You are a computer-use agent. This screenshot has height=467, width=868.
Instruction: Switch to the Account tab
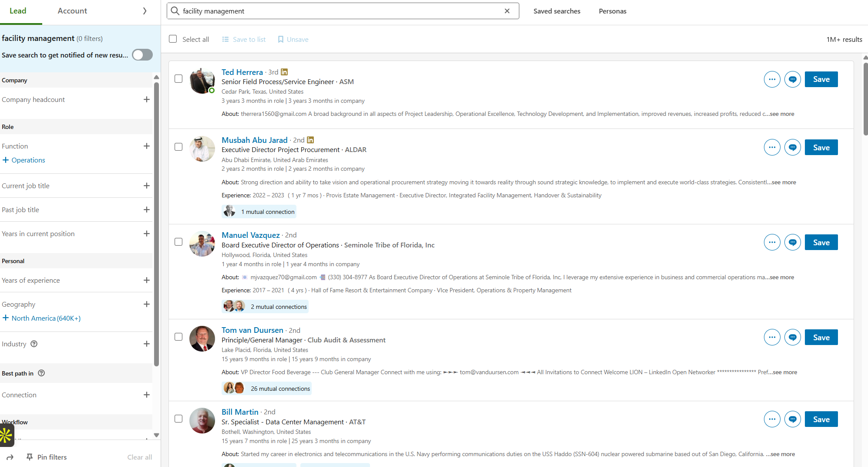72,11
